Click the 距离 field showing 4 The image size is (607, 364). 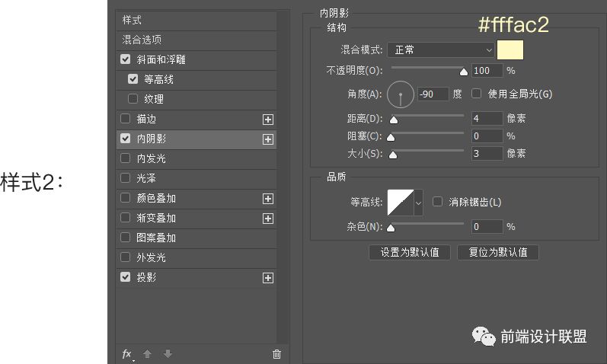point(487,119)
